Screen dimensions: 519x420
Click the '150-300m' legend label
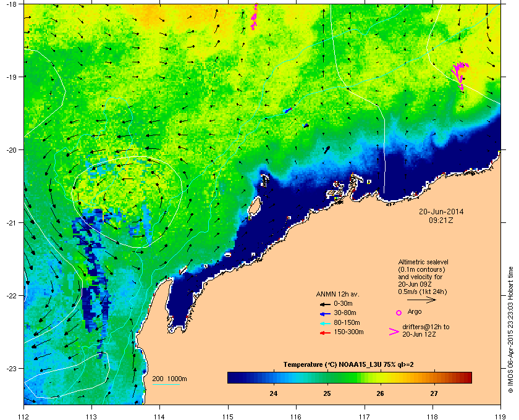pyautogui.click(x=348, y=332)
